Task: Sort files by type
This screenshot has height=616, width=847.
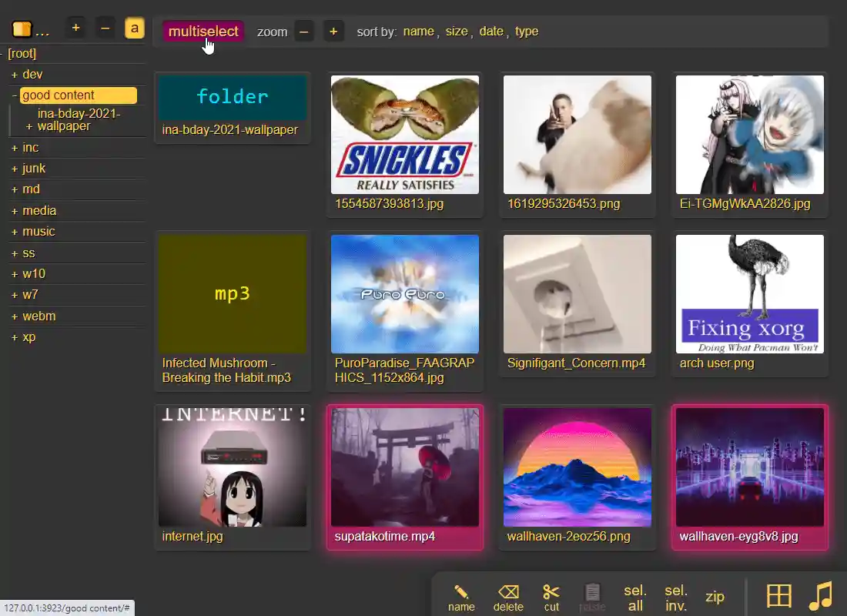Action: (527, 32)
